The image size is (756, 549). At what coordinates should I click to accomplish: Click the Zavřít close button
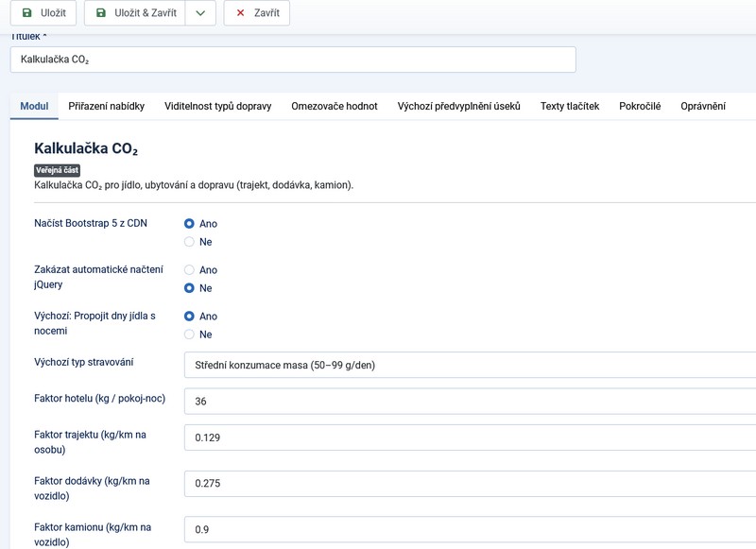pyautogui.click(x=256, y=13)
